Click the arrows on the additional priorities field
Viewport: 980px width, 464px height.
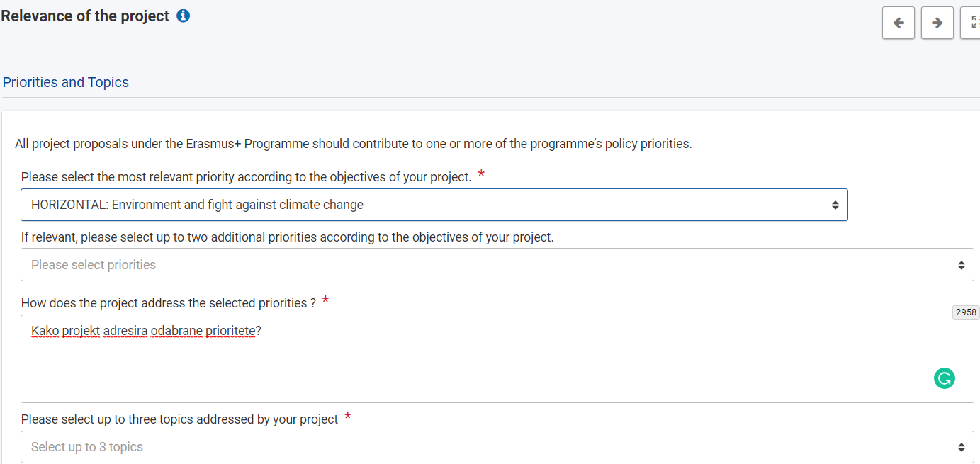point(961,265)
